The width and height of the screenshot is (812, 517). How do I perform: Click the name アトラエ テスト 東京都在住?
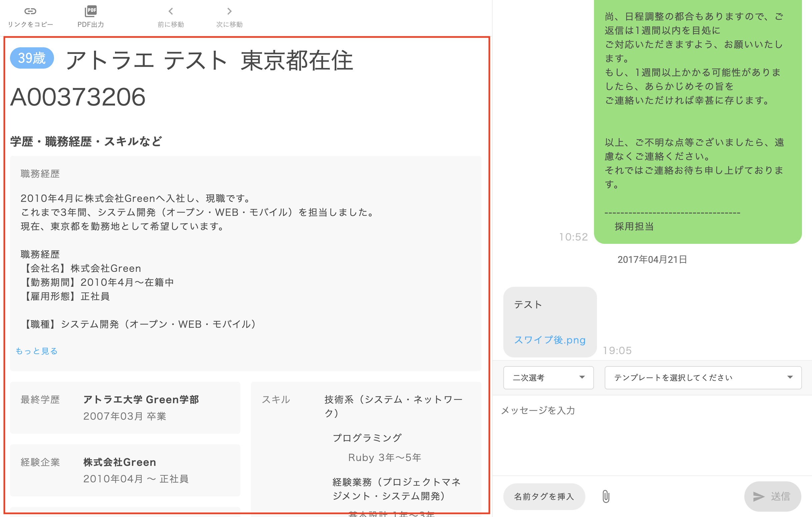tap(209, 61)
